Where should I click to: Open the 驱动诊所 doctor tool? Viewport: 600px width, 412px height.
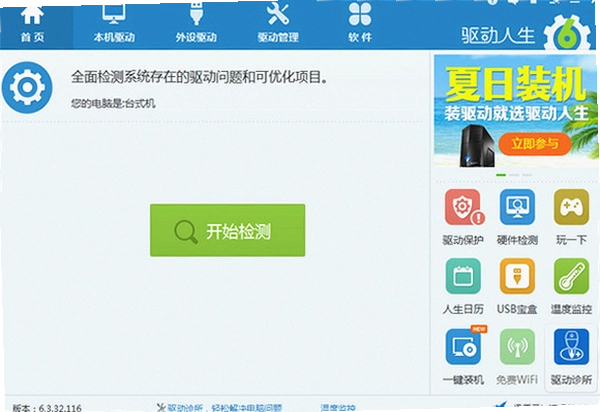pyautogui.click(x=571, y=356)
